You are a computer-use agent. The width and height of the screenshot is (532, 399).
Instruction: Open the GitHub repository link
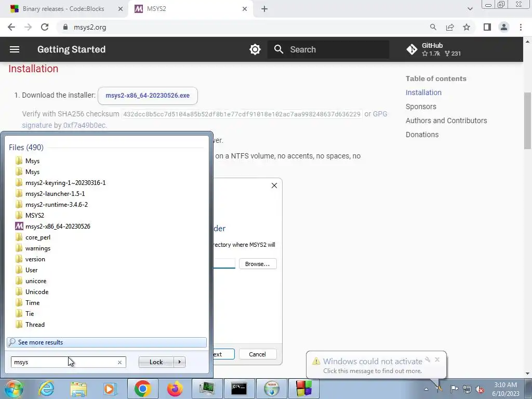(434, 49)
